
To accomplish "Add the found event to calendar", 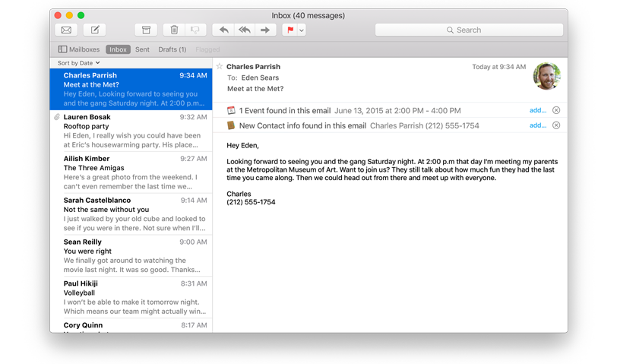I will click(x=537, y=110).
